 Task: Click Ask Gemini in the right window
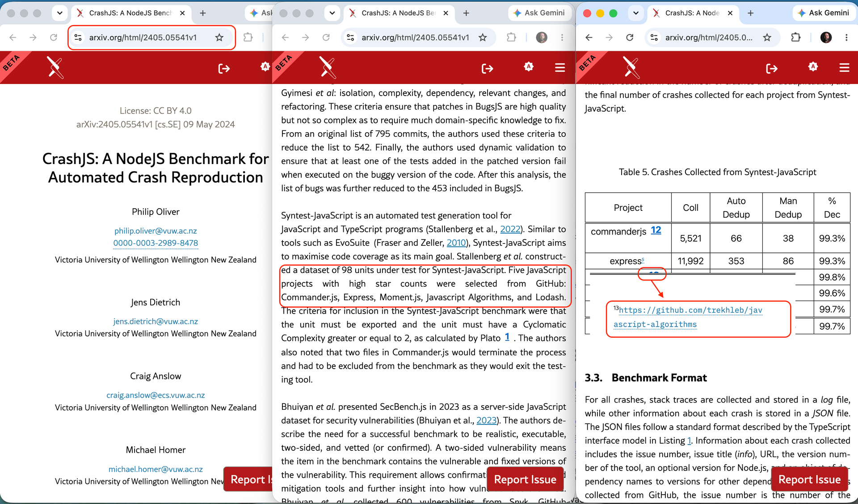(824, 13)
